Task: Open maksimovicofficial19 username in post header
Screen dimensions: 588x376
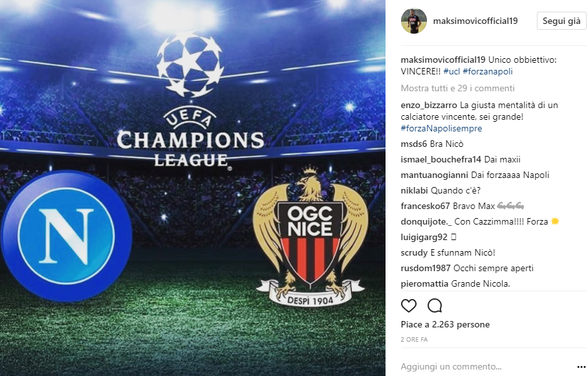Action: click(x=475, y=21)
